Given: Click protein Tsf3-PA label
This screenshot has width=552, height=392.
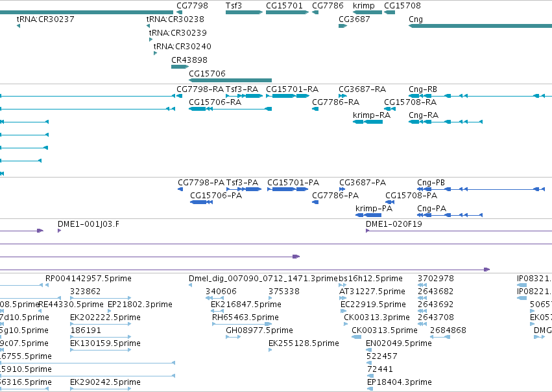Looking at the screenshot, I should click(x=242, y=183).
